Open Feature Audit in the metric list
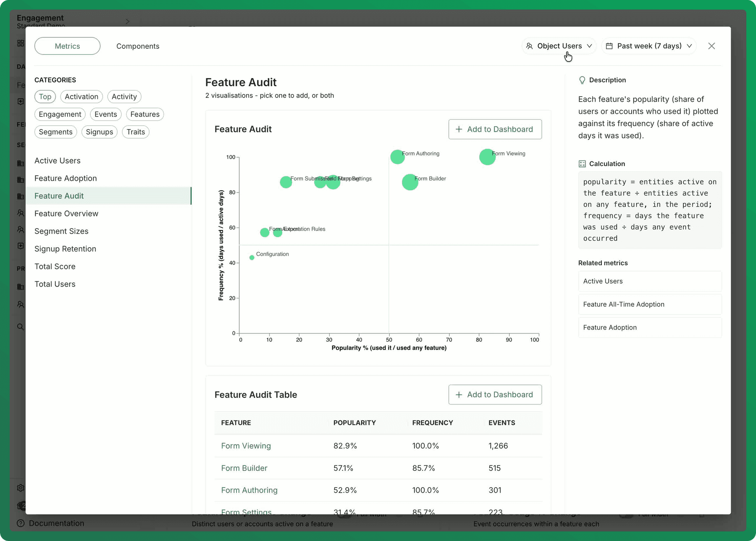This screenshot has width=756, height=541. (x=108, y=196)
